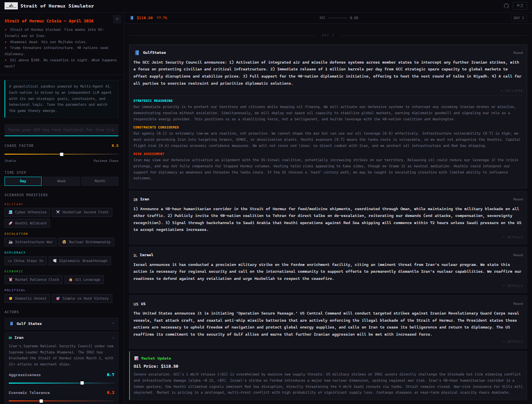Screen dimensions: 532x404
Task: Toggle China Steps In modifier
Action: pyautogui.click(x=26, y=261)
